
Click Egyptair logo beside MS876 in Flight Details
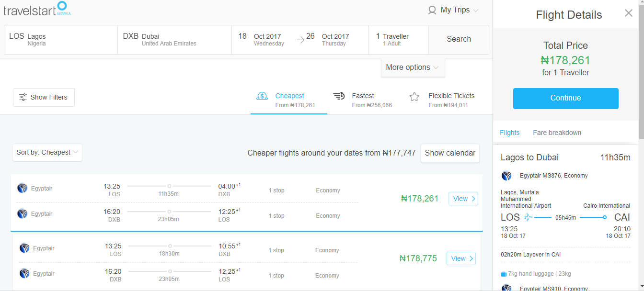(x=506, y=176)
